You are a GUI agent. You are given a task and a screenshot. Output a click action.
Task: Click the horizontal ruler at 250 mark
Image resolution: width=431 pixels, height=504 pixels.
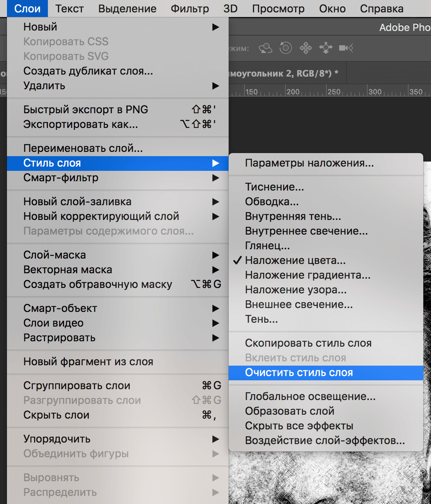point(334,92)
